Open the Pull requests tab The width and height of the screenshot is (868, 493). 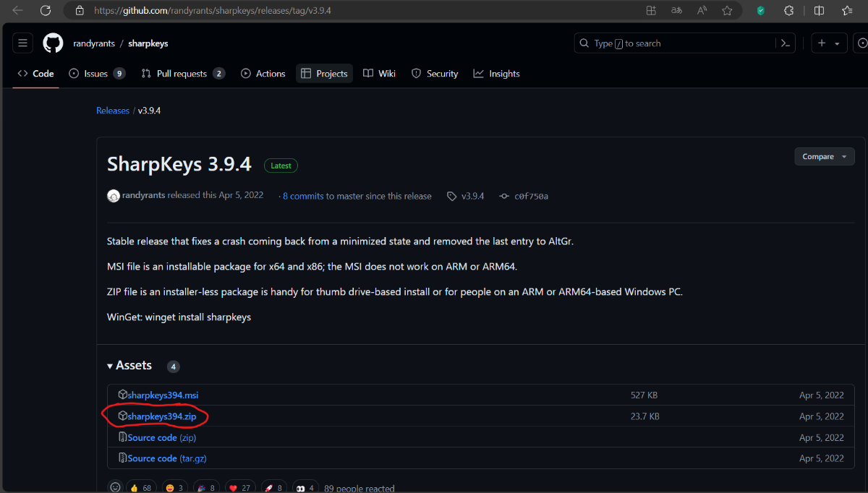pyautogui.click(x=183, y=74)
